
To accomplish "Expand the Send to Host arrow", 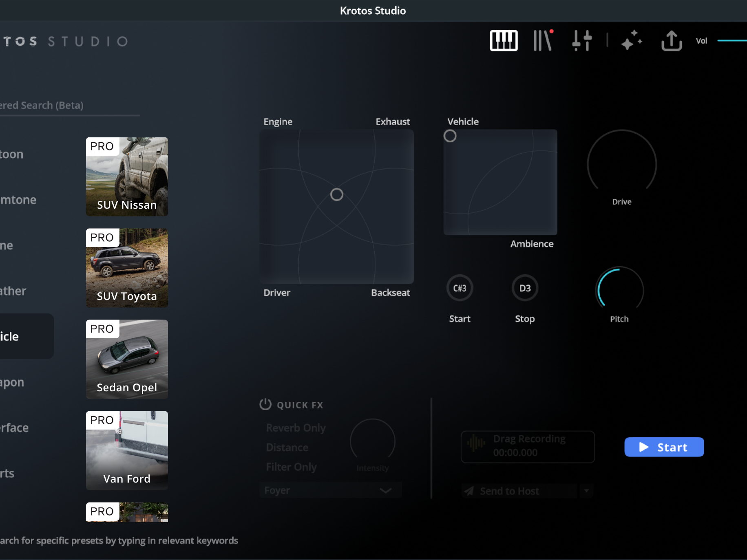I will tap(586, 491).
